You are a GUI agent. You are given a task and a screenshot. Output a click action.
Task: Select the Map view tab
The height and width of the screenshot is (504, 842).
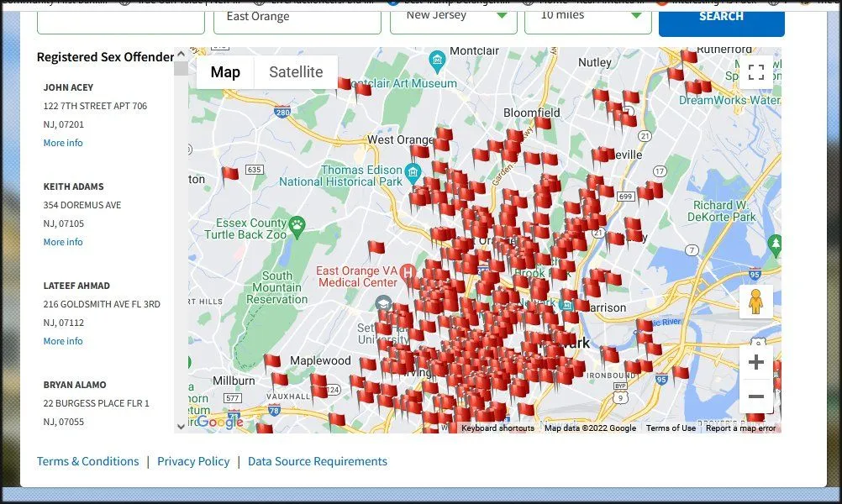pos(225,72)
